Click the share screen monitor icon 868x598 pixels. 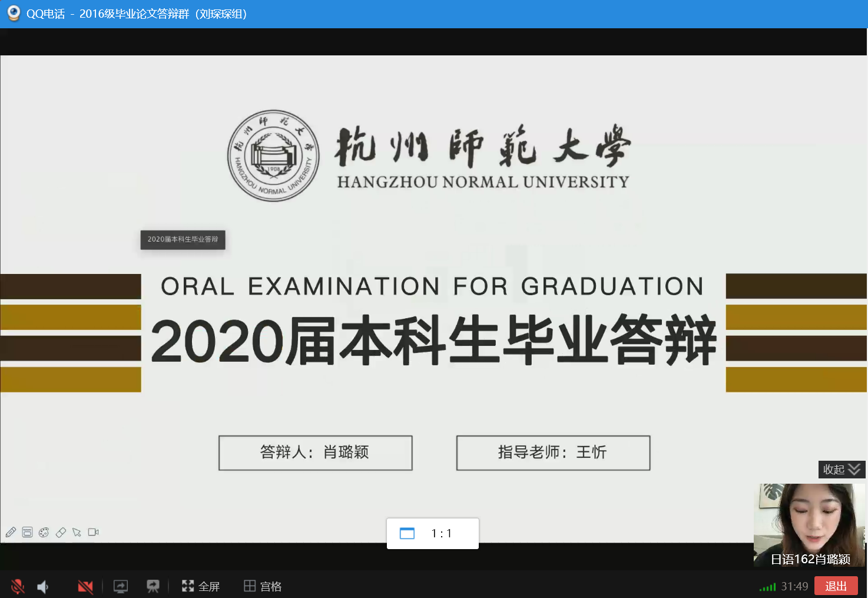click(x=121, y=586)
